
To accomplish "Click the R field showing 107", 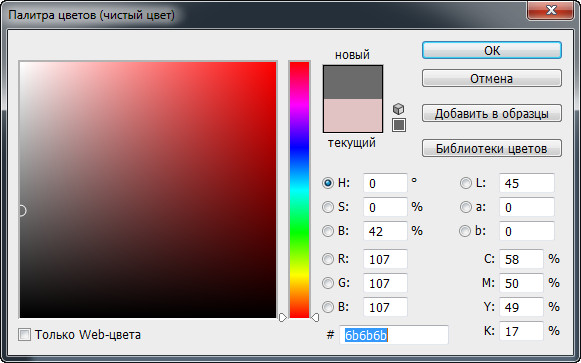I will [x=385, y=259].
